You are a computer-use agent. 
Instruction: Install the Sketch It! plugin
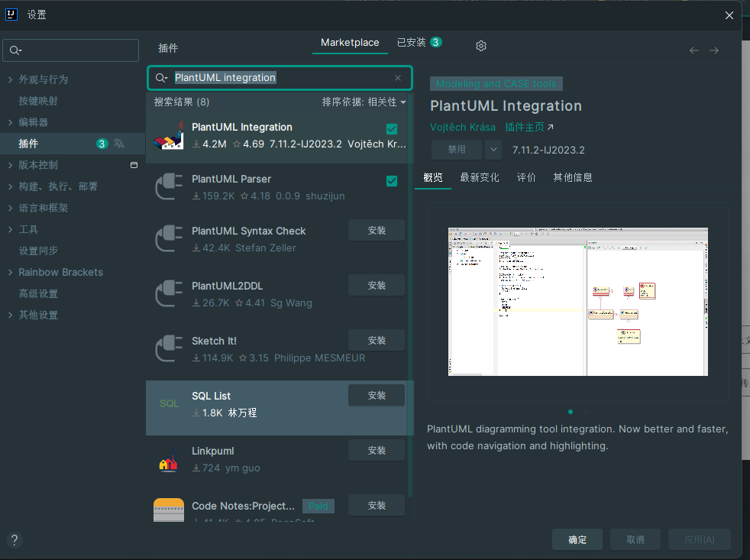[x=377, y=340]
